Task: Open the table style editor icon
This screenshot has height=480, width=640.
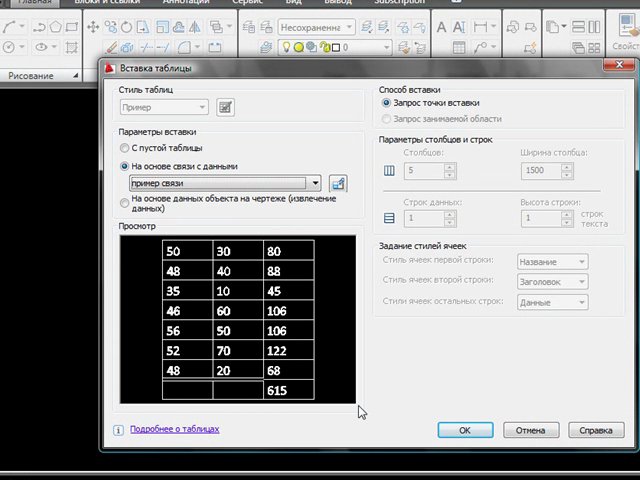Action: [x=225, y=107]
